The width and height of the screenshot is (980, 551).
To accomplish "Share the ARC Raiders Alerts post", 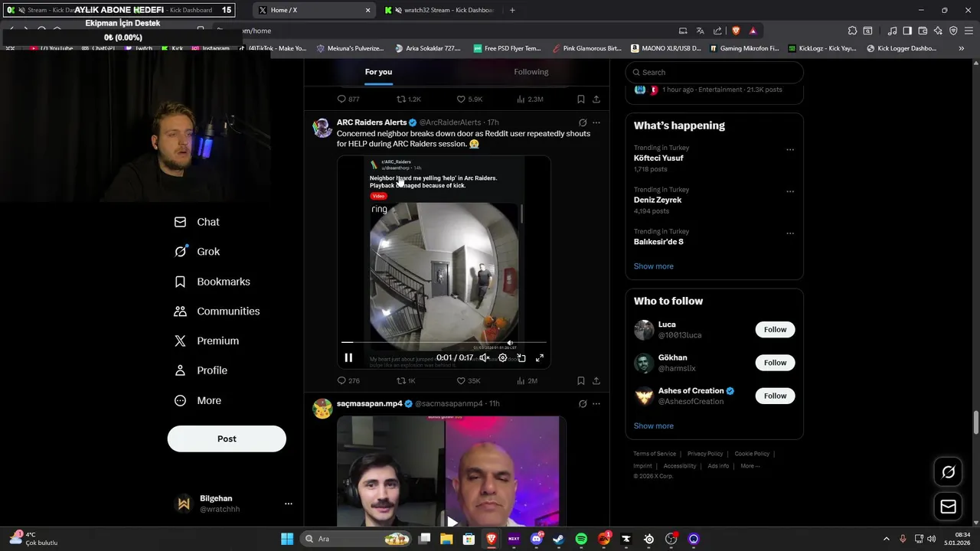I will coord(596,380).
